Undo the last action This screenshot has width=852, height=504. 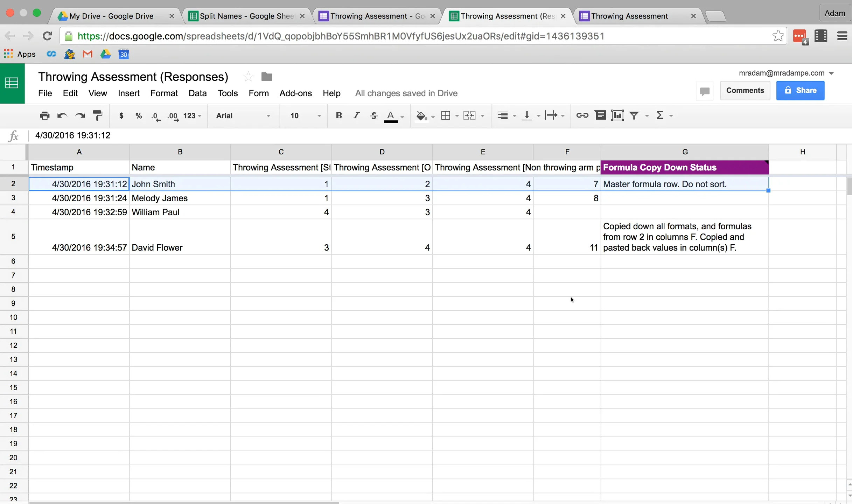click(x=62, y=115)
